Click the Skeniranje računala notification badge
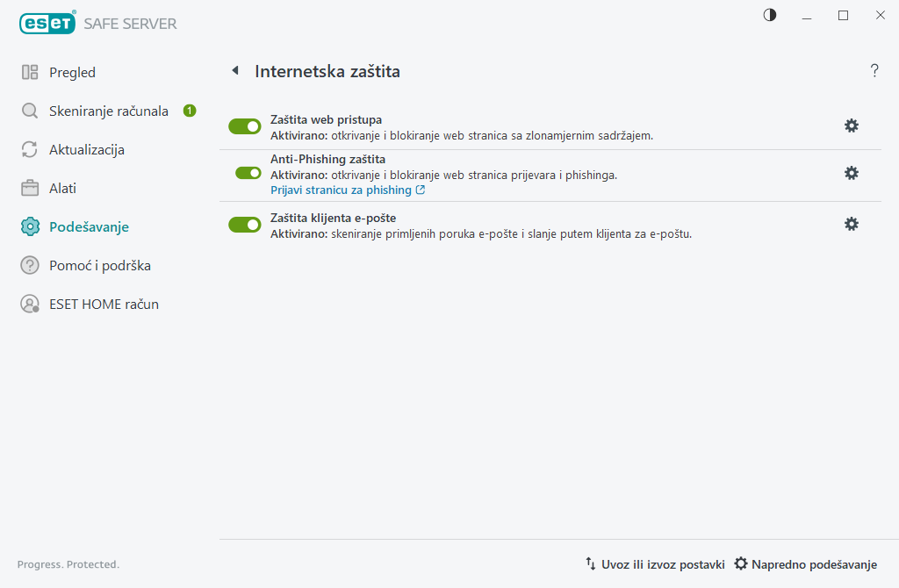899x588 pixels. coord(190,111)
